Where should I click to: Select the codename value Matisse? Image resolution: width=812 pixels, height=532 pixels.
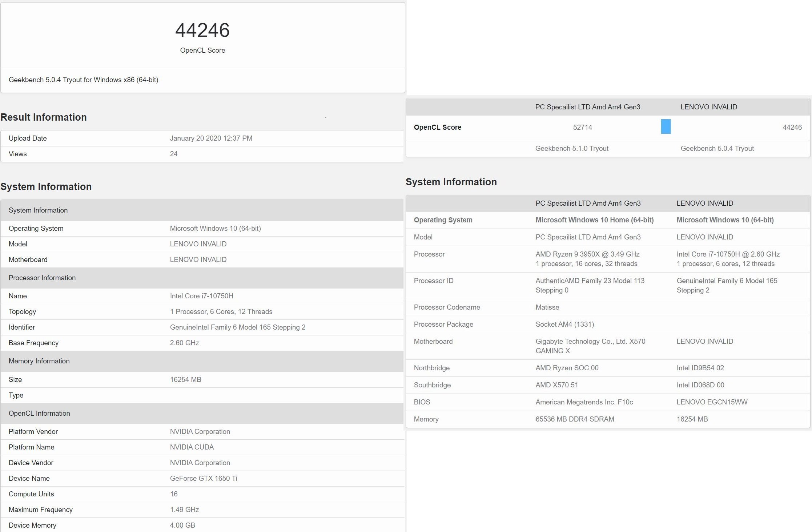pos(547,307)
